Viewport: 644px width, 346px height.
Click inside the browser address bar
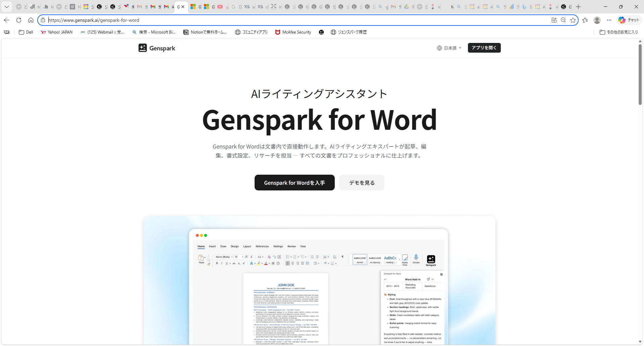pos(235,20)
